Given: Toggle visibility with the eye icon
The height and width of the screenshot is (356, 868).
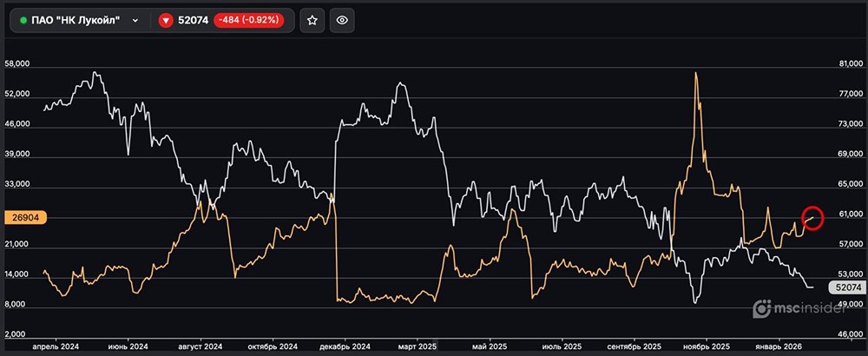Looking at the screenshot, I should pos(342,21).
